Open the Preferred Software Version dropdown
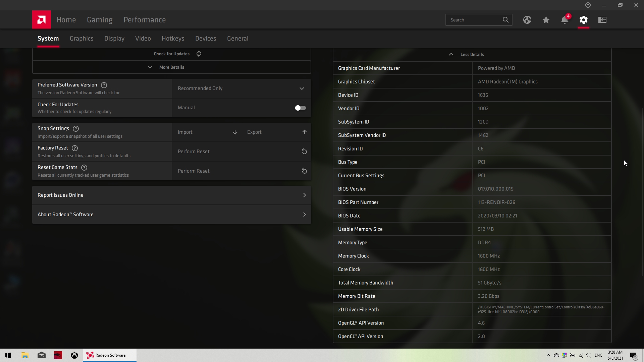Screen dimensions: 644x362 coord(241,88)
